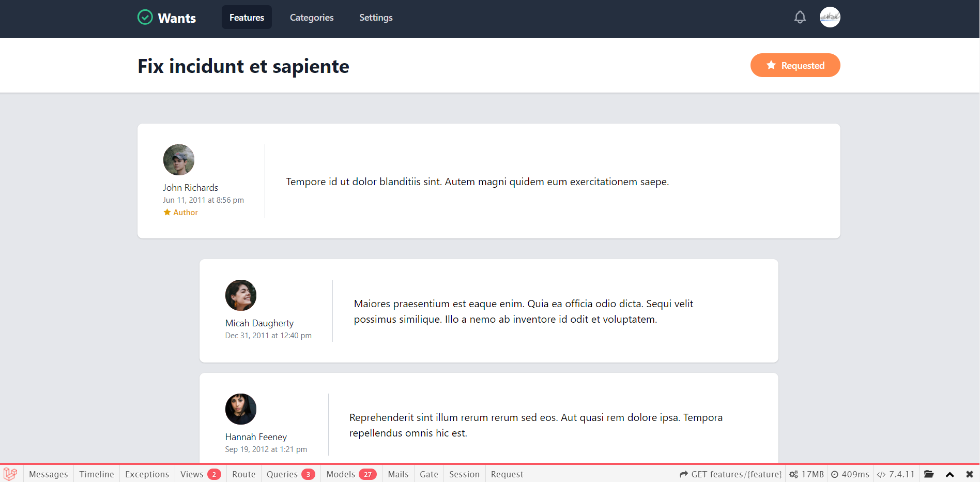980x482 pixels.
Task: Go to Settings in the top navigation
Action: pyautogui.click(x=376, y=18)
